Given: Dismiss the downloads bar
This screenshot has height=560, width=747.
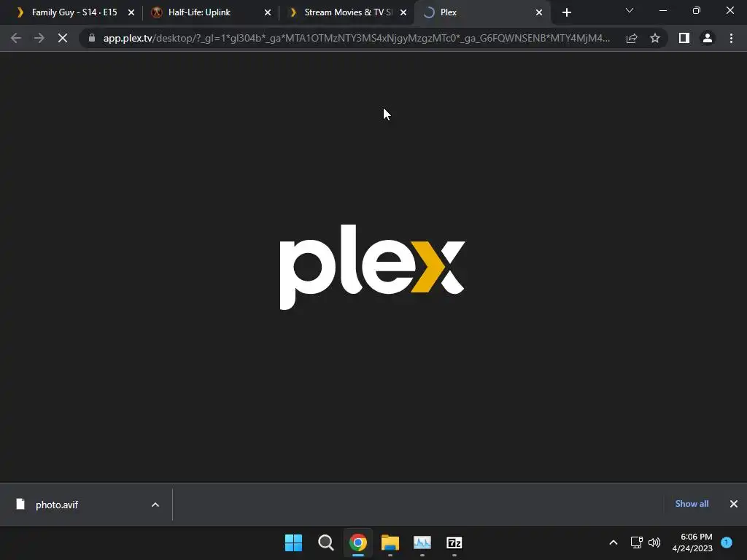Looking at the screenshot, I should pos(734,504).
